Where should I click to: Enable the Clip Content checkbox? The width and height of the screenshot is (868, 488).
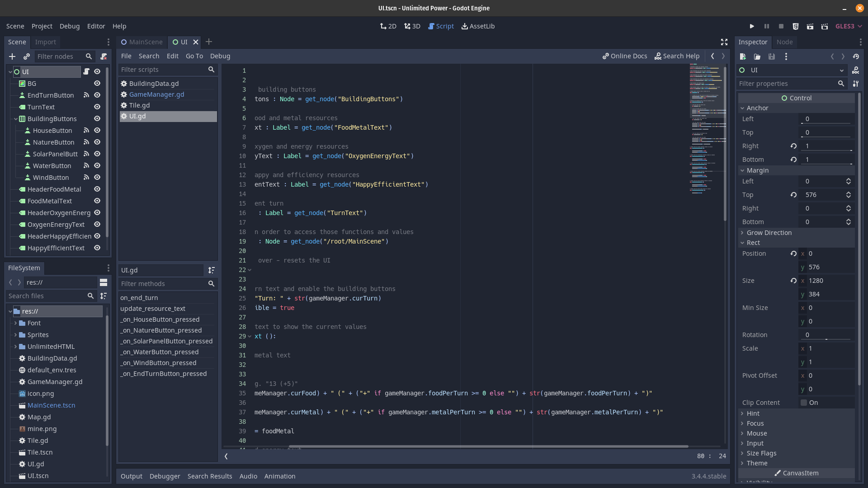(804, 403)
